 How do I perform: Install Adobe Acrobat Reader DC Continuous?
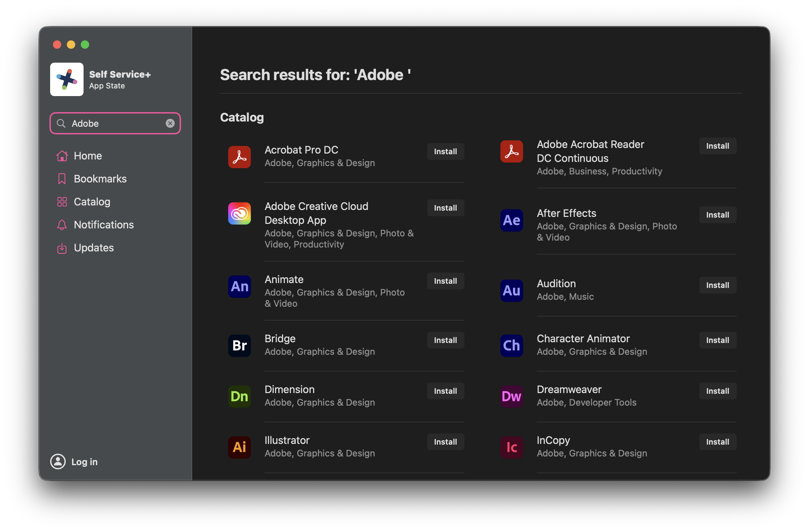pos(717,146)
